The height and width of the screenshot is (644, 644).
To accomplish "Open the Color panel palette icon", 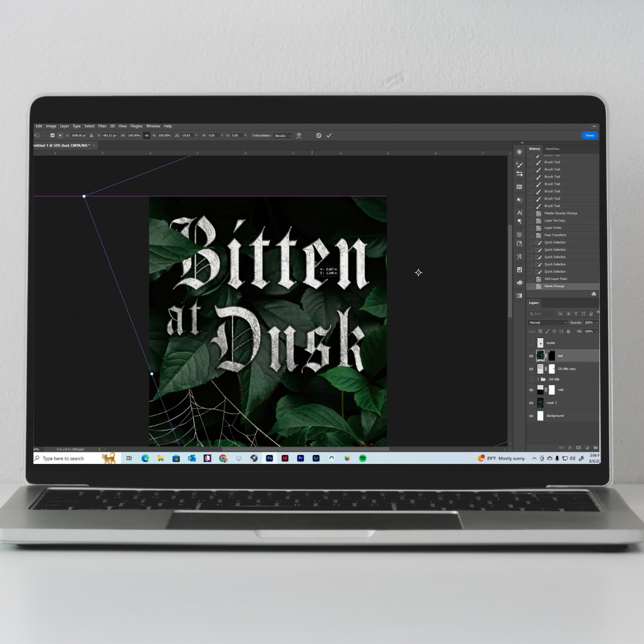I will click(x=519, y=283).
